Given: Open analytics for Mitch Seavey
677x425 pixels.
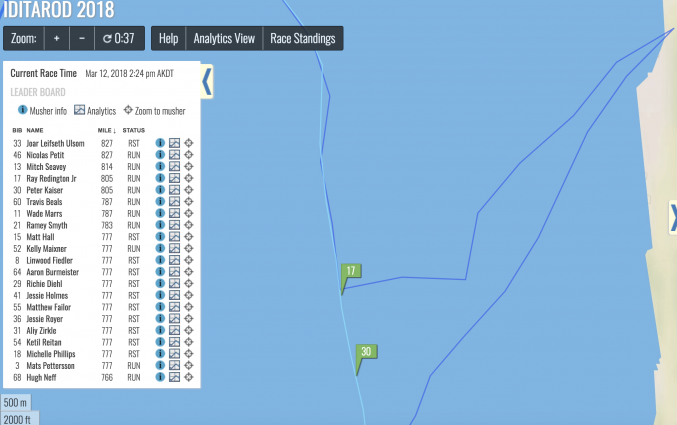Looking at the screenshot, I should click(174, 166).
